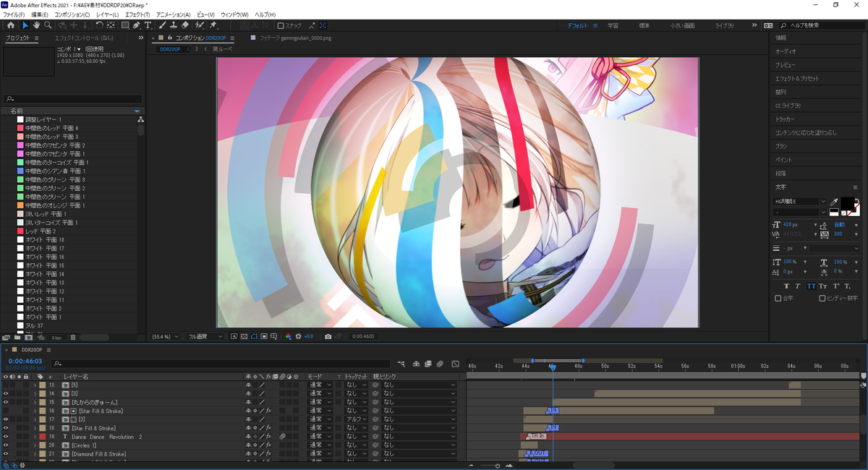868x470 pixels.
Task: Apply Superscript text style
Action: point(835,286)
